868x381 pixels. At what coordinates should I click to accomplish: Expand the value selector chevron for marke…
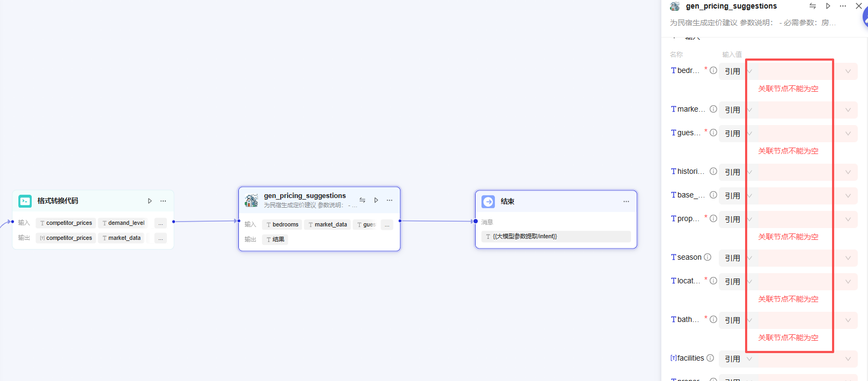[x=848, y=109]
